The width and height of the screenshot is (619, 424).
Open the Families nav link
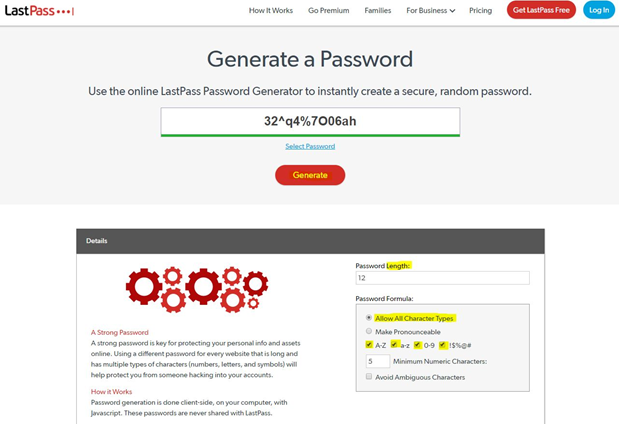coord(378,11)
